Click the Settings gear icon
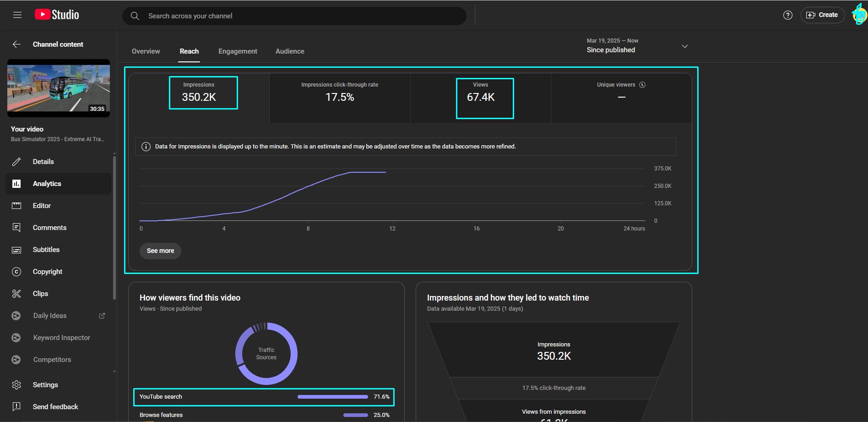This screenshot has height=422, width=868. pyautogui.click(x=16, y=385)
